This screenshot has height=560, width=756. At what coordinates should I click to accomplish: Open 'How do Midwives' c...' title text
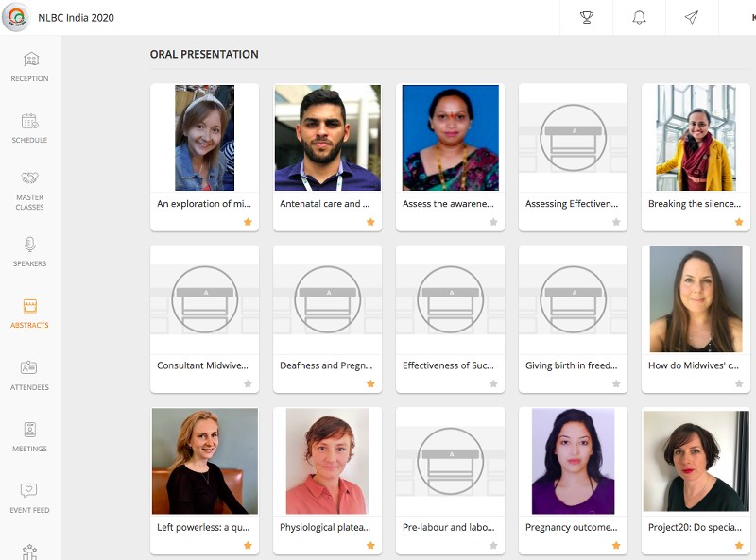click(x=694, y=365)
